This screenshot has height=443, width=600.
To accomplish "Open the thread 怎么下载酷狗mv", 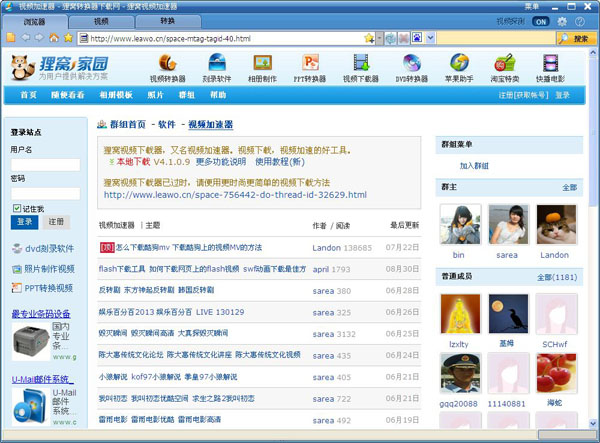I will (189, 248).
